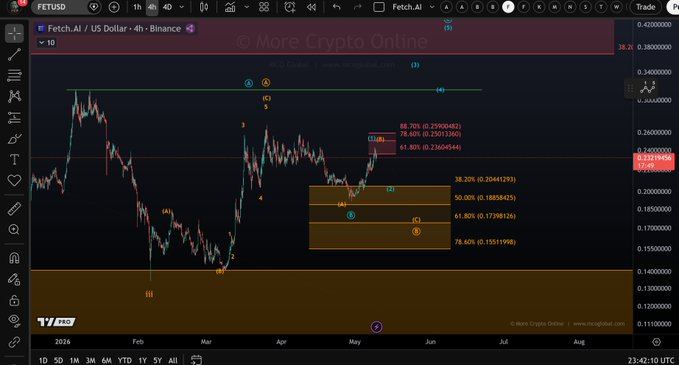Click the current price label 0.23219456

click(x=654, y=161)
